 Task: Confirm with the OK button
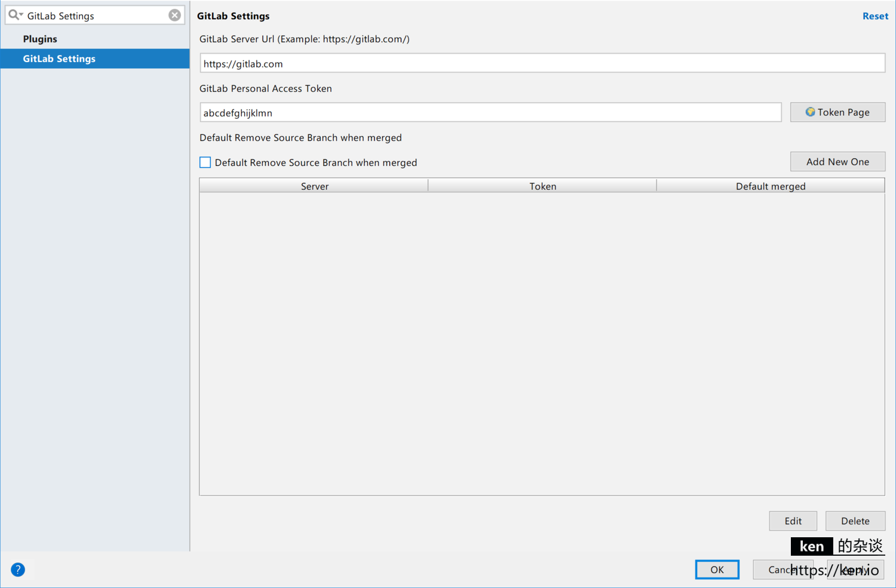click(717, 569)
